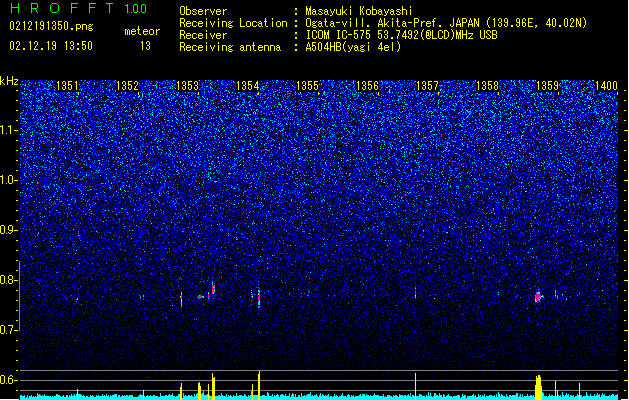The width and height of the screenshot is (629, 400).
Task: Select the ICOM IC-575 receiver text
Action: click(401, 35)
